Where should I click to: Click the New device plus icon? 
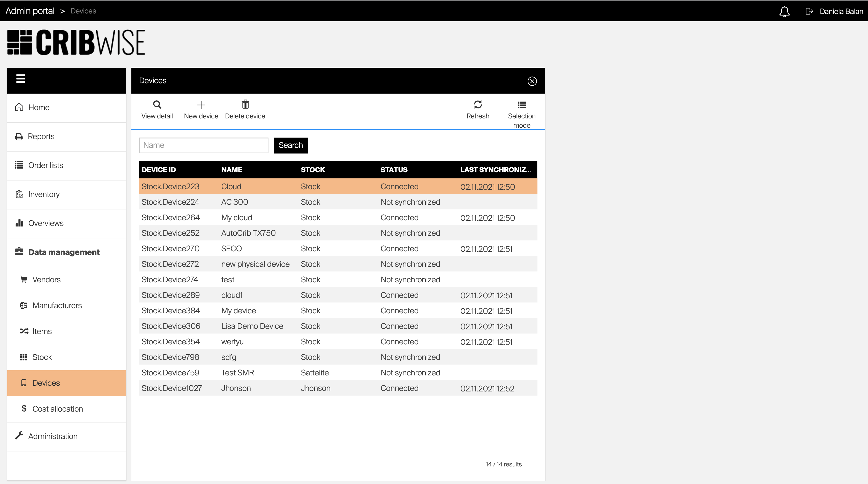[201, 105]
